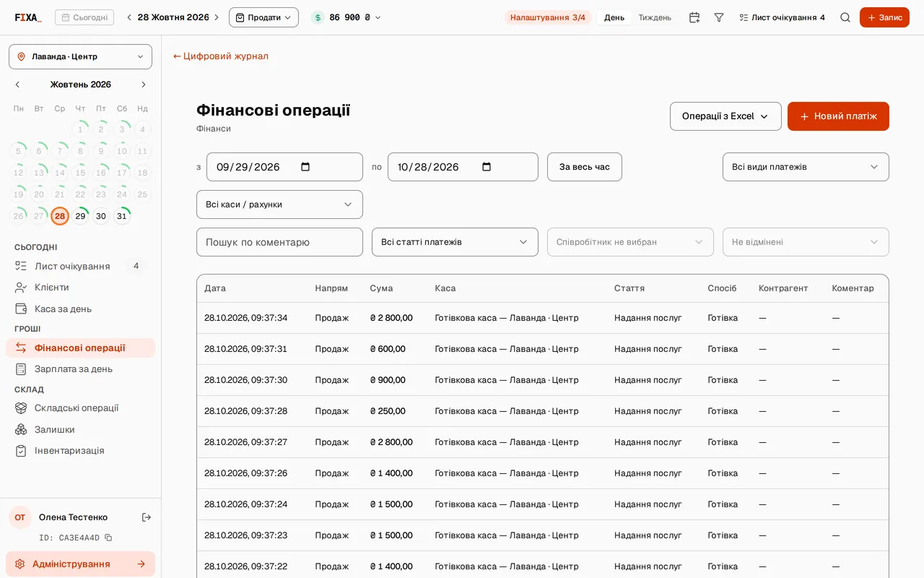Screen dimensions: 924x578
Task: Click the start date field 09/29/2026
Action: point(284,167)
